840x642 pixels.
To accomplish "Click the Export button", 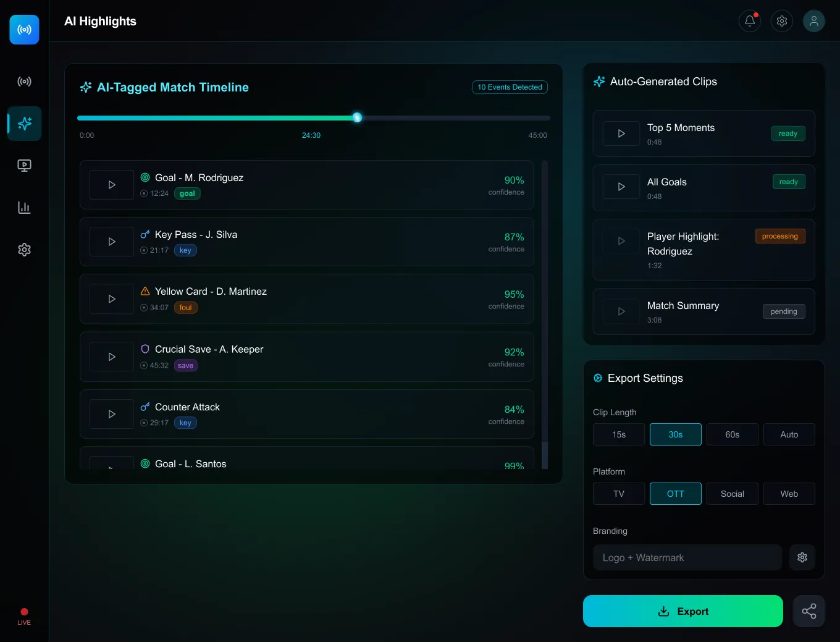I will (682, 611).
